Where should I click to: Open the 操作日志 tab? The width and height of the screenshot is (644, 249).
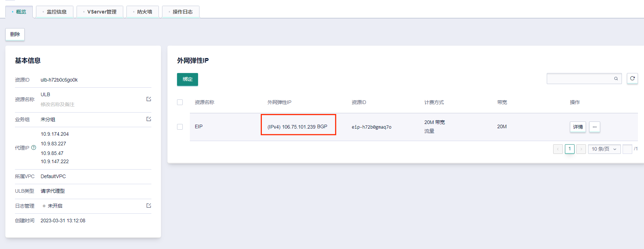(181, 12)
